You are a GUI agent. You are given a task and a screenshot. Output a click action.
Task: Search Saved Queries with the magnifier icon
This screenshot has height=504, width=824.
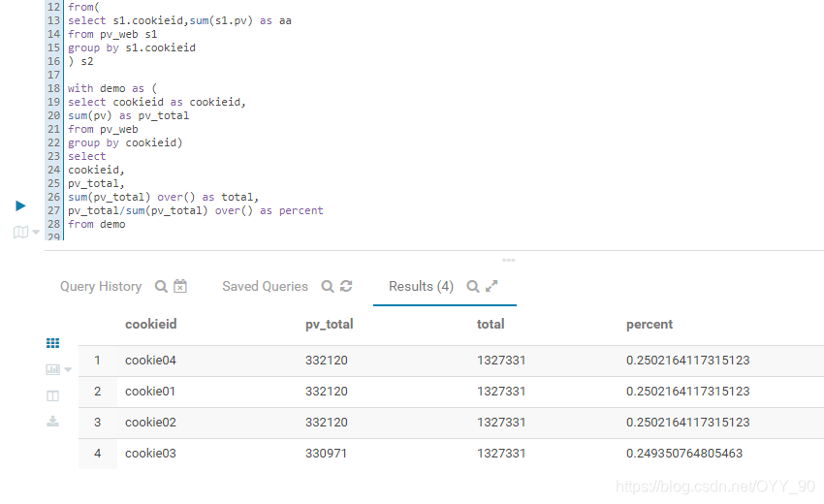(x=328, y=287)
